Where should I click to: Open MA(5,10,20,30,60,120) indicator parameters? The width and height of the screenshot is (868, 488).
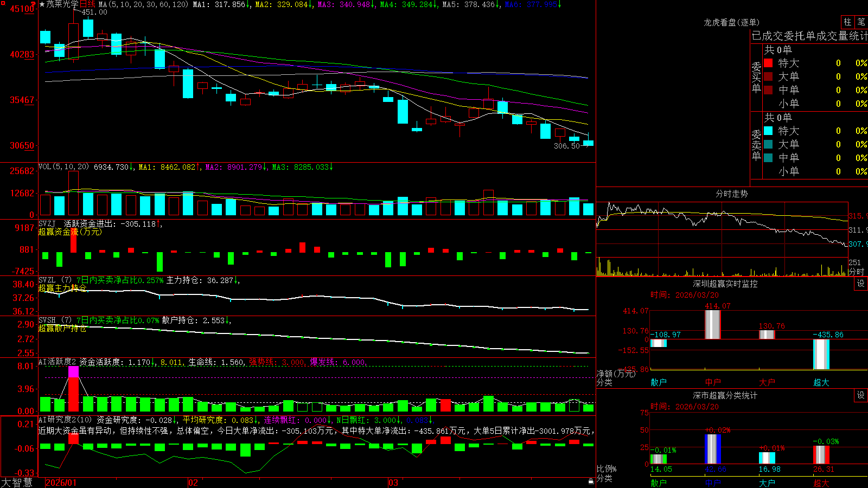pos(143,4)
